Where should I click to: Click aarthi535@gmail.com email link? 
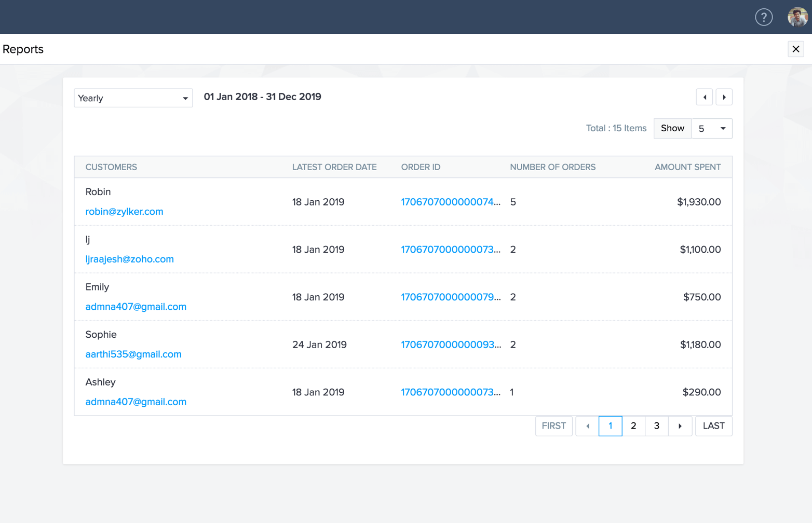click(x=133, y=354)
